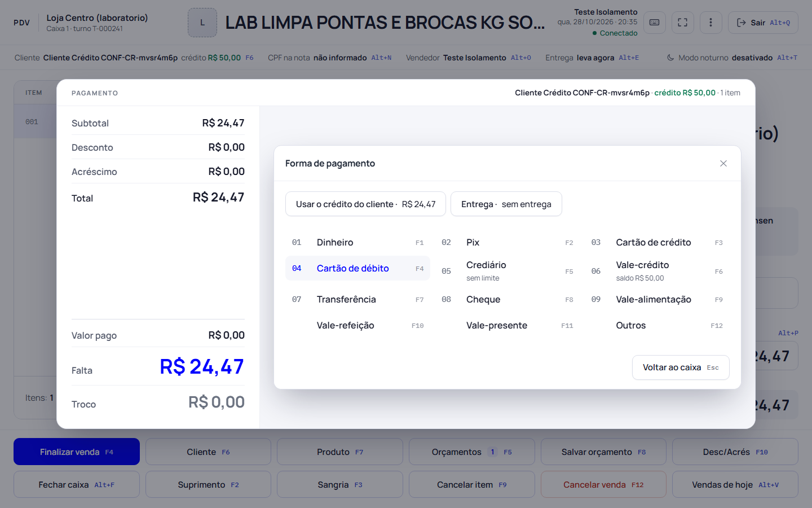This screenshot has height=508, width=812.
Task: Click CPF na nota não informado
Action: (x=329, y=58)
